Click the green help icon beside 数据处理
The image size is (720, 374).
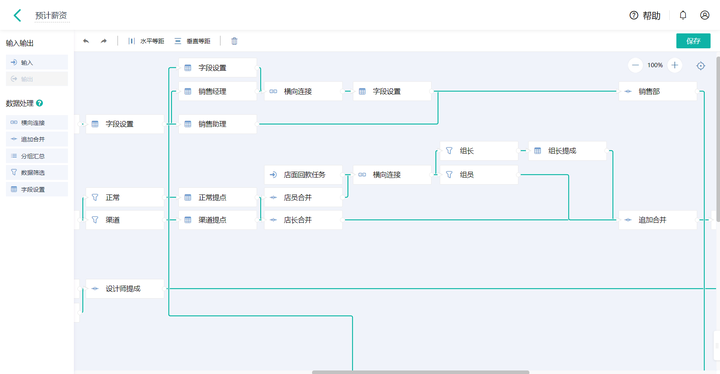click(39, 103)
